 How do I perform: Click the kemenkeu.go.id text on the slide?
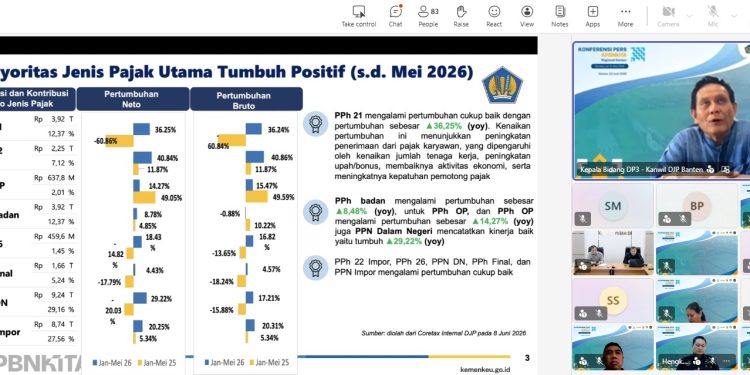click(x=485, y=369)
